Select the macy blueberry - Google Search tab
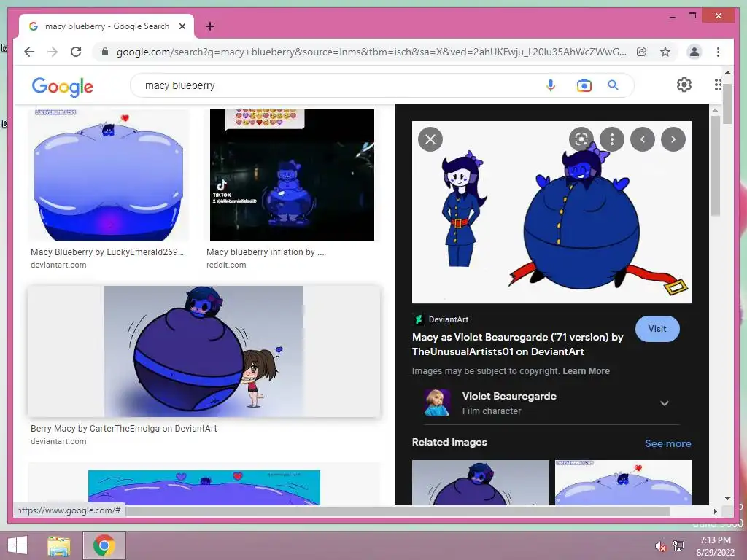 click(107, 26)
